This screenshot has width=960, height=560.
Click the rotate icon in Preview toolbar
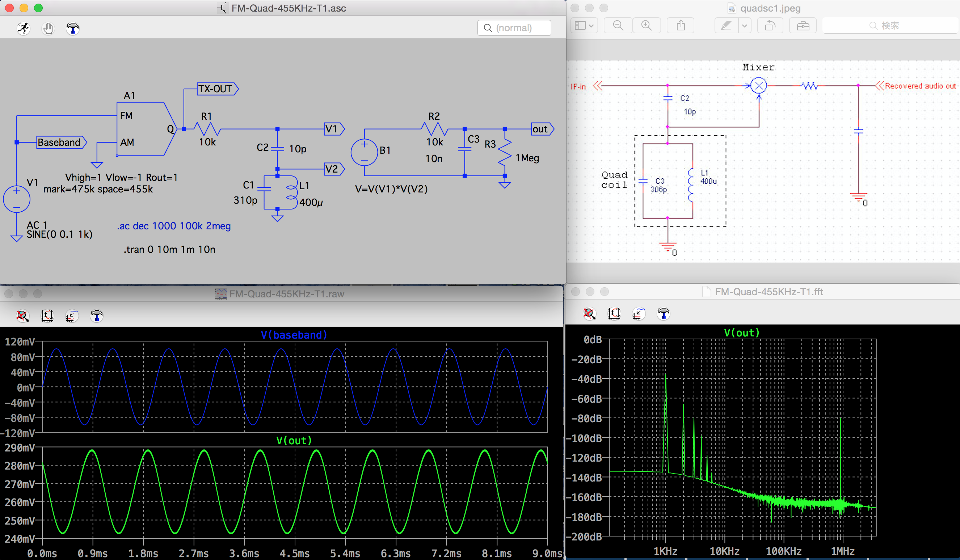coord(770,26)
